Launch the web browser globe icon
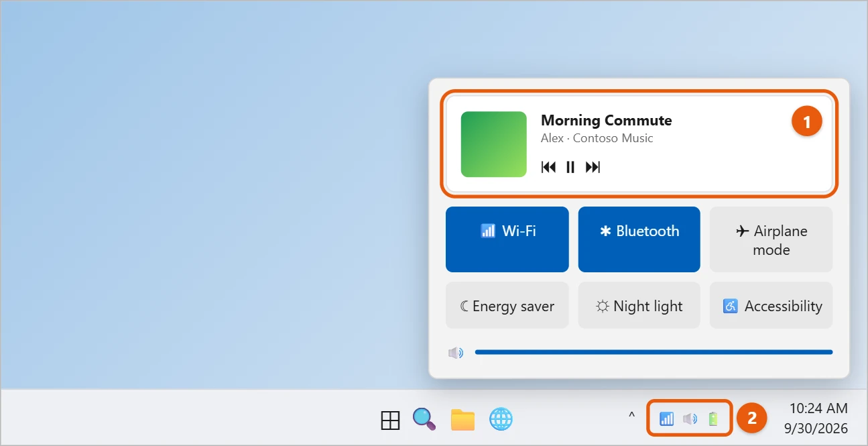 point(501,419)
